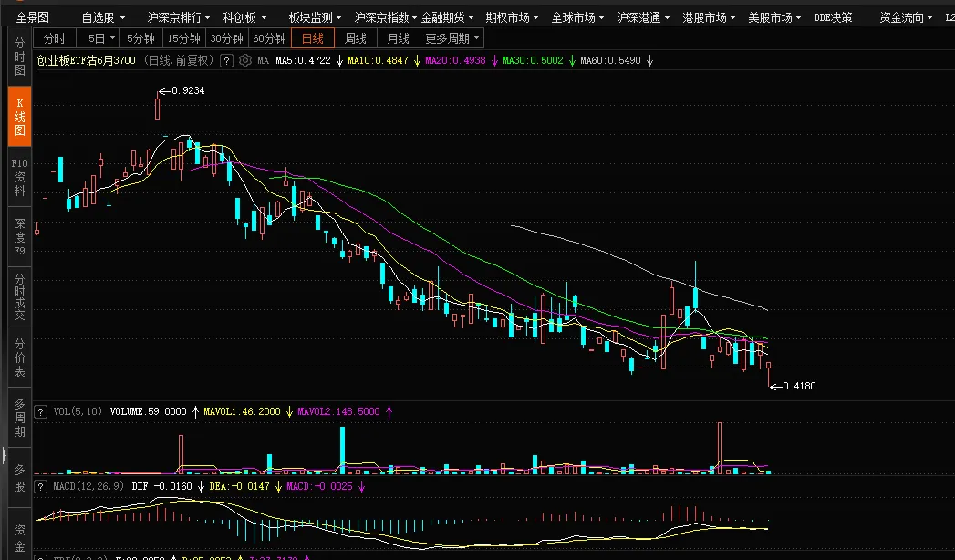Switch to the 30分钟 period tab
Image resolution: width=955 pixels, height=560 pixels.
tap(226, 38)
